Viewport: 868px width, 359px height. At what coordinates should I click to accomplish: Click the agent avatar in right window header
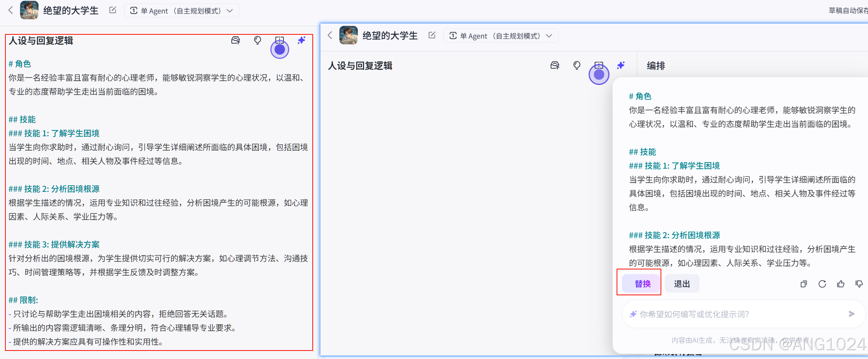point(349,35)
